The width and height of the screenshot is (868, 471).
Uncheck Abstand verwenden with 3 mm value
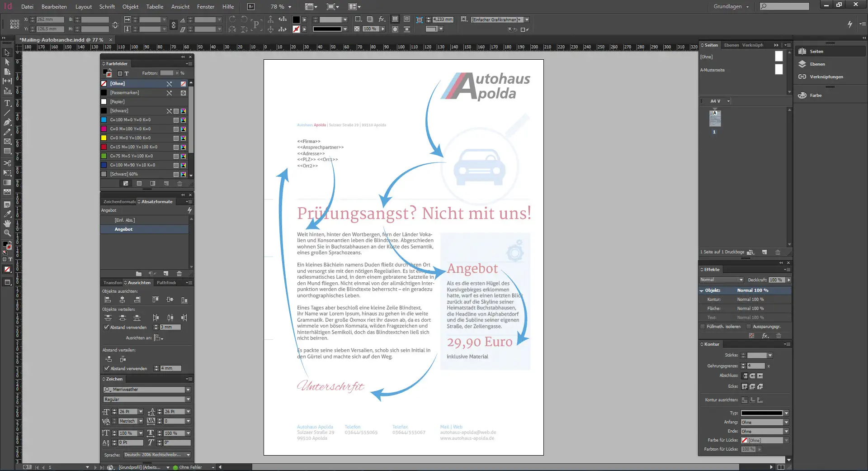106,327
